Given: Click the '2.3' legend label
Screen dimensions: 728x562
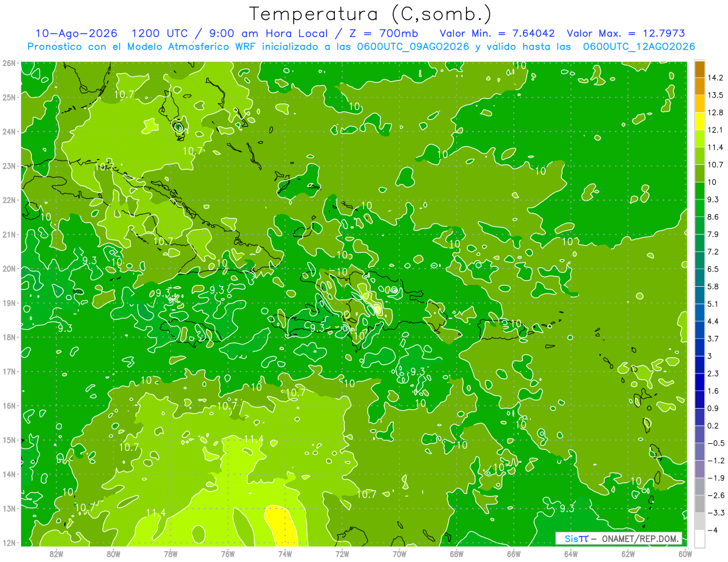Looking at the screenshot, I should 714,373.
